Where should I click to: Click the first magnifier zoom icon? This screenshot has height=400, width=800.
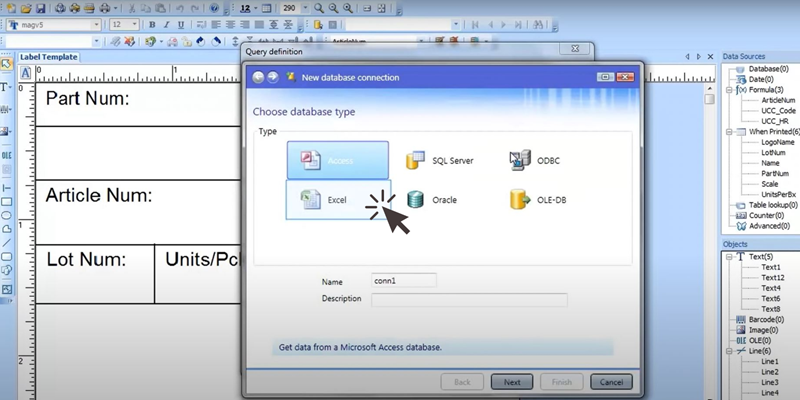pos(319,8)
